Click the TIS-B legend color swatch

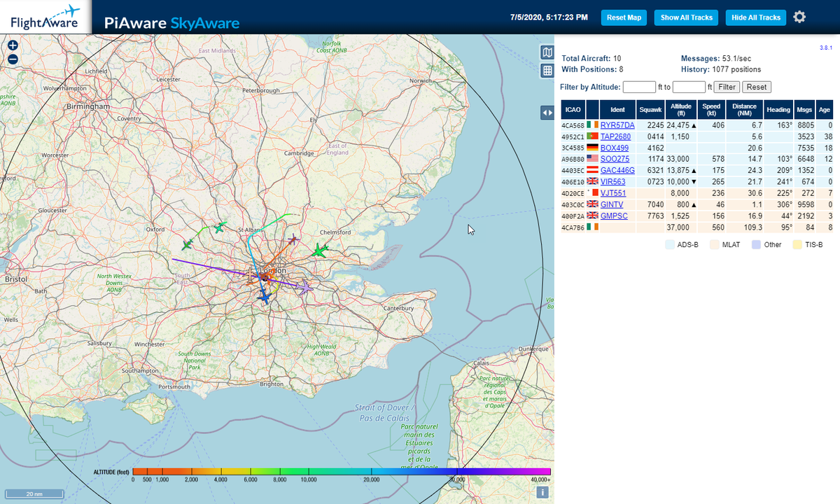(x=797, y=245)
